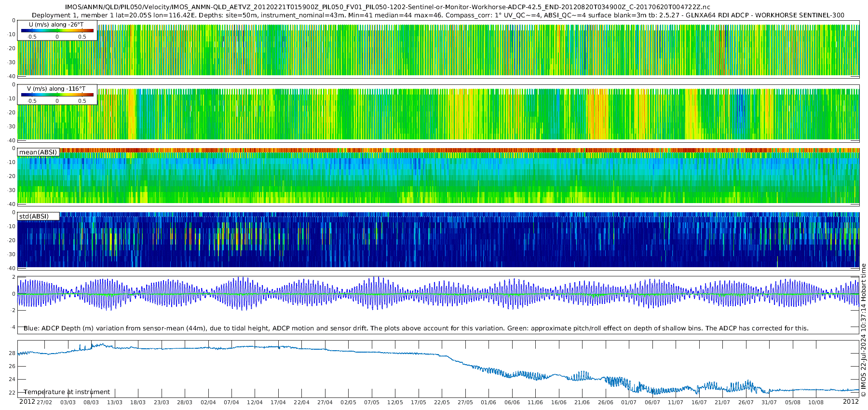Click the U velocity colorbar legend
868x410 pixels.
pyautogui.click(x=57, y=31)
